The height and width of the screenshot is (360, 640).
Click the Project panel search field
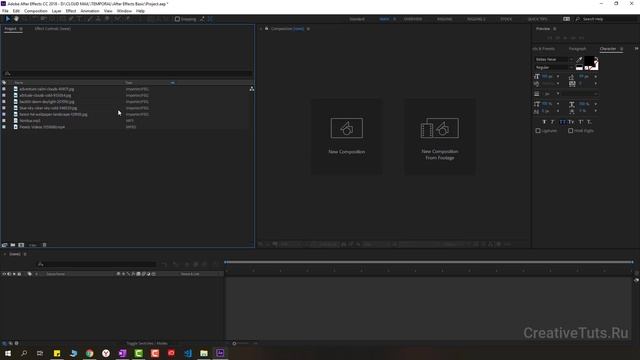(127, 74)
